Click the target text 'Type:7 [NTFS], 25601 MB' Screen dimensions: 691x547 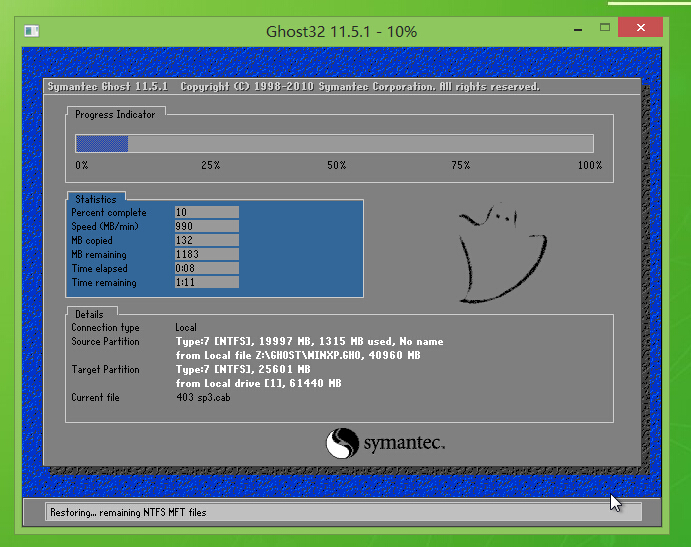(x=243, y=369)
